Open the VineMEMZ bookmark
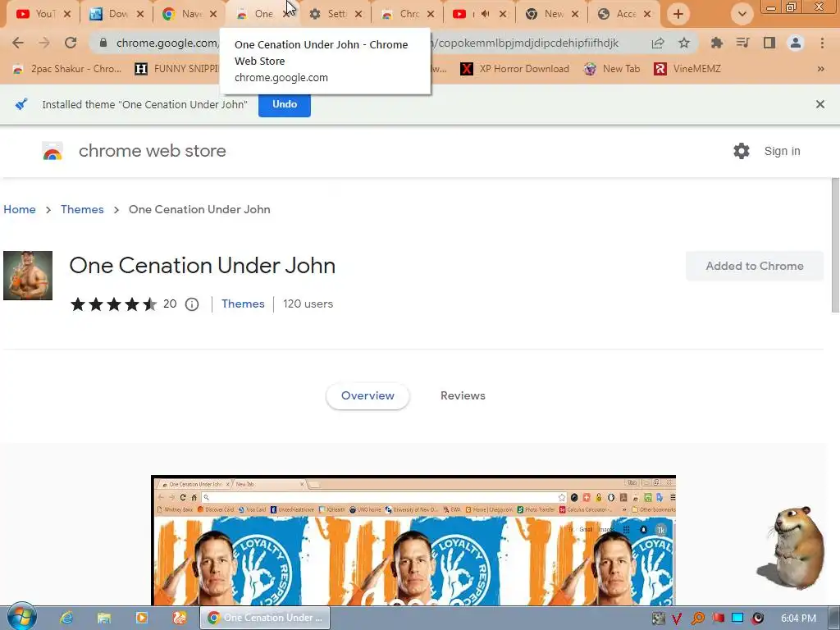The image size is (840, 630). pyautogui.click(x=687, y=69)
